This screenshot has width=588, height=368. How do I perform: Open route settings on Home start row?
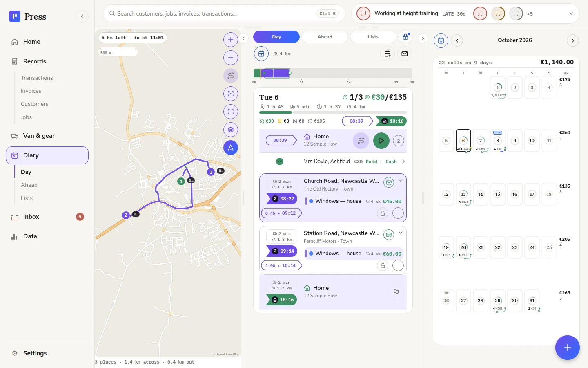click(x=361, y=141)
